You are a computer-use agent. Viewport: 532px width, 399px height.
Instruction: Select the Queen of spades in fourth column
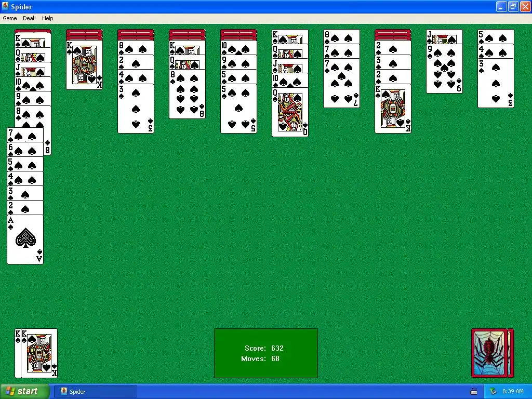click(187, 62)
